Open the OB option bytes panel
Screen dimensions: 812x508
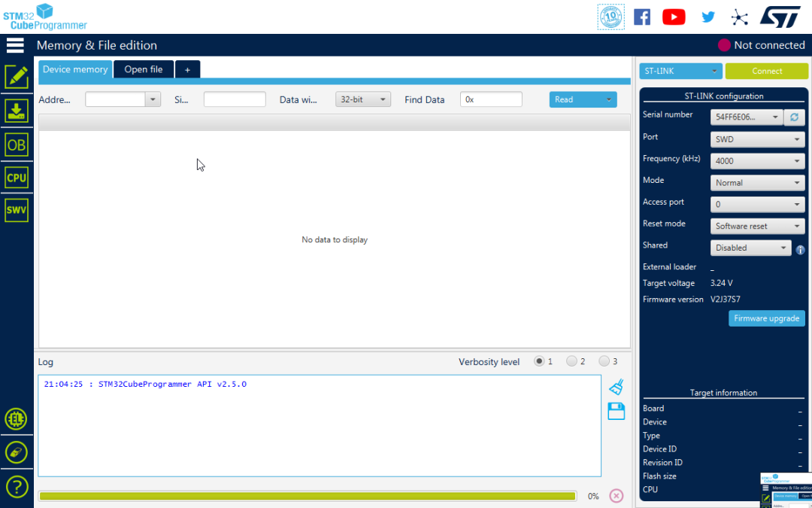click(17, 144)
